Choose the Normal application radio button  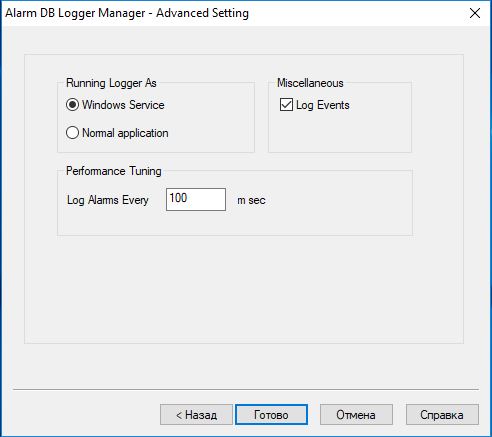[72, 133]
